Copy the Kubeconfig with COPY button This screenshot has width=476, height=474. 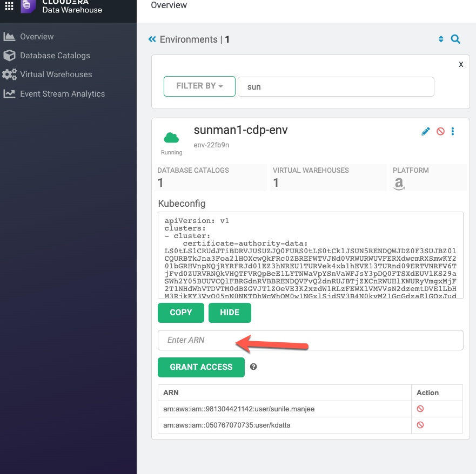[180, 313]
